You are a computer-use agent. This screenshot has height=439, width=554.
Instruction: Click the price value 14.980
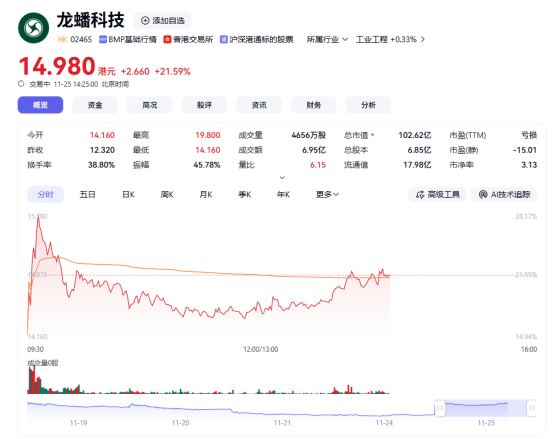[57, 66]
